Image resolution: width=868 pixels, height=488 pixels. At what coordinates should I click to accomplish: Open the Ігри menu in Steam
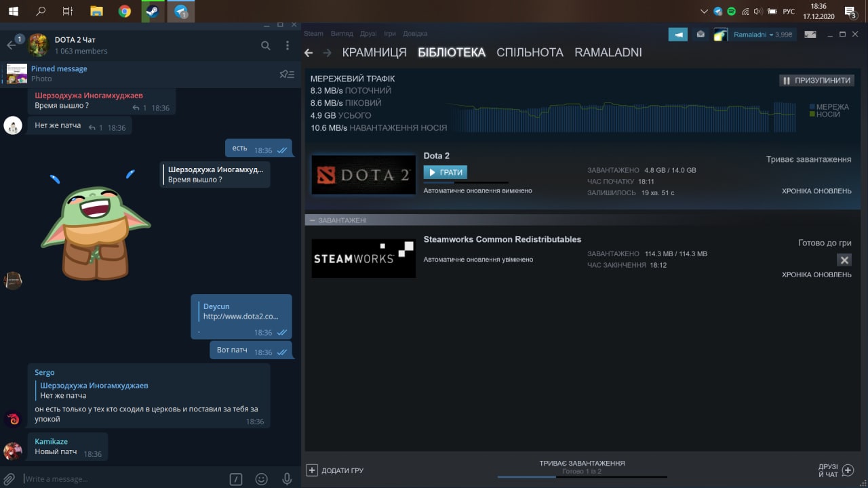[390, 34]
